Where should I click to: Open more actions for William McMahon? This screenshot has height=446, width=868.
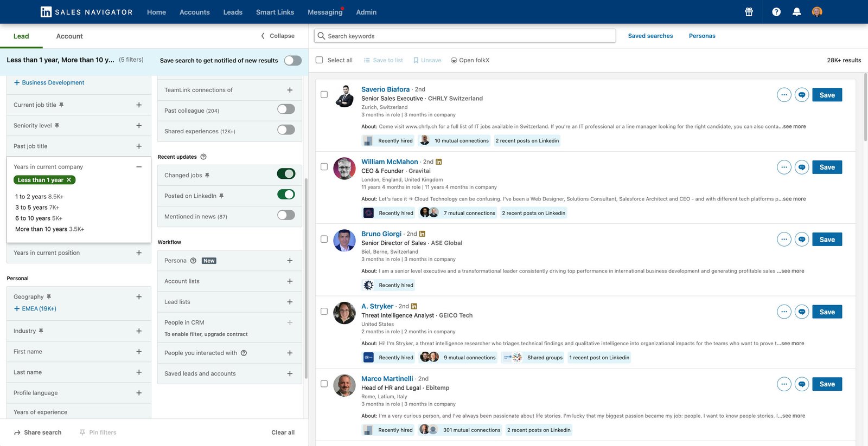point(784,167)
